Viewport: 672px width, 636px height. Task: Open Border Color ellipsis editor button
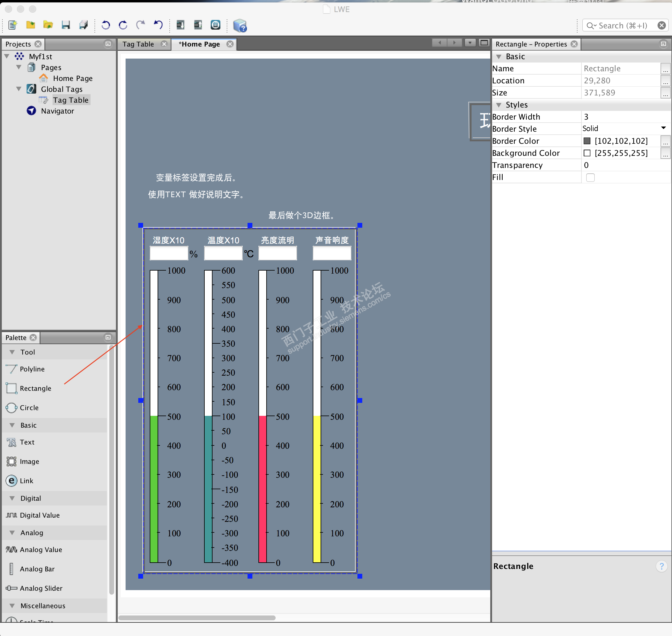(x=665, y=141)
